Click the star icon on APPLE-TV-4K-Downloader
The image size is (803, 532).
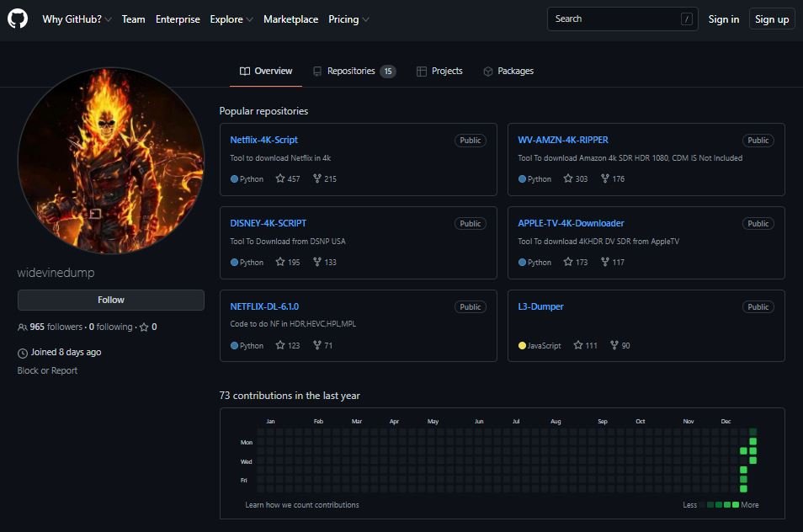[x=568, y=262]
